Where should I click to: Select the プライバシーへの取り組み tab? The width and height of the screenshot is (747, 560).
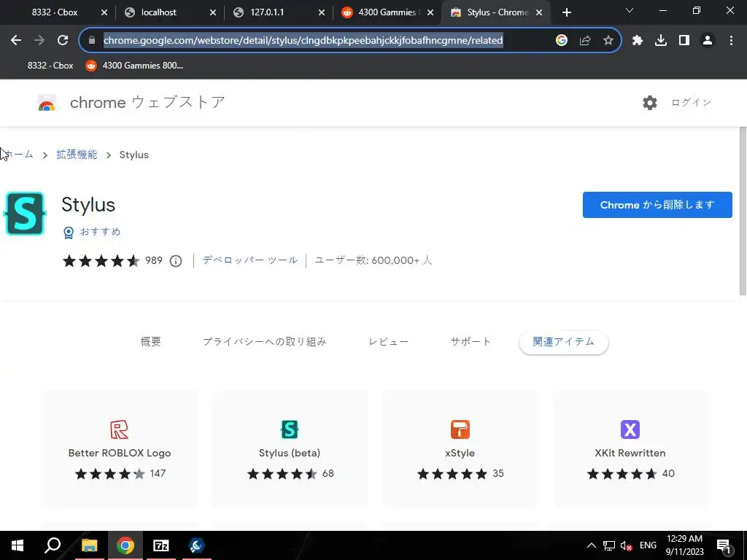point(264,342)
